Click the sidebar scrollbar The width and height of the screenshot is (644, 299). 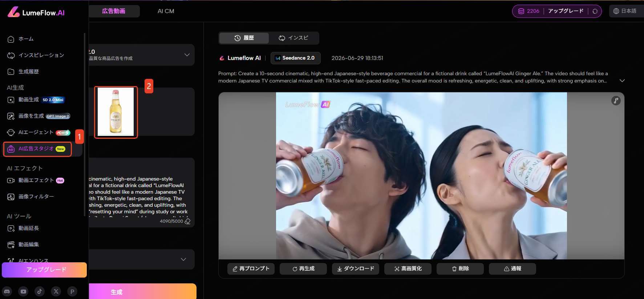[x=85, y=125]
